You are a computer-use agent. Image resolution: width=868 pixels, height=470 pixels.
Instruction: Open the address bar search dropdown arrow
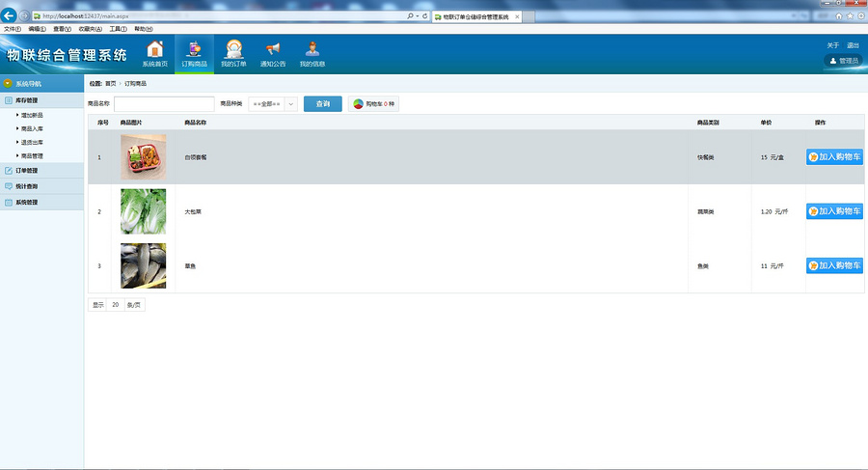point(418,16)
